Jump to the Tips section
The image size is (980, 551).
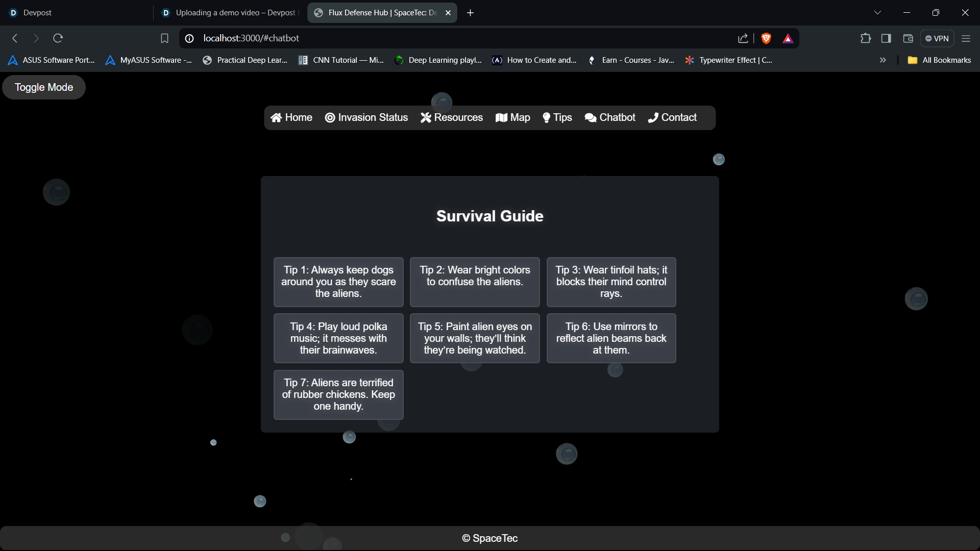click(557, 118)
